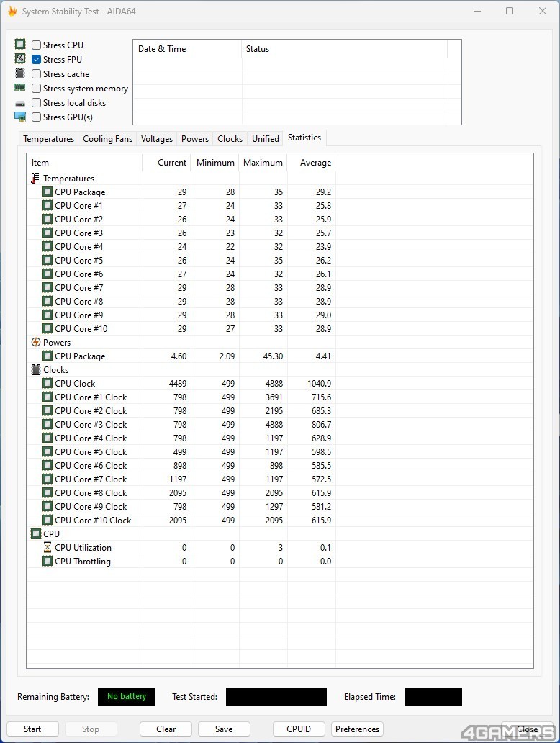Click the hourglass icon of CPU Utilization
The height and width of the screenshot is (743, 560).
point(48,547)
